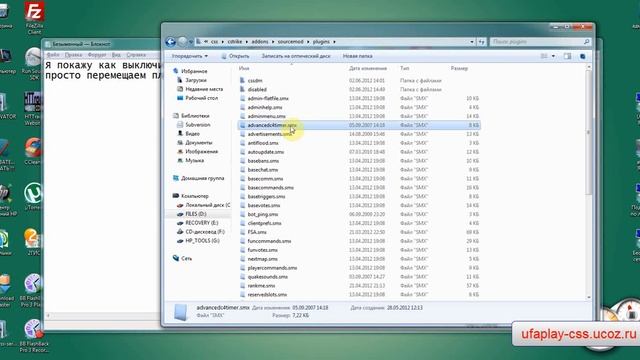
Task: Select the disabled folder icon
Action: (x=242, y=89)
